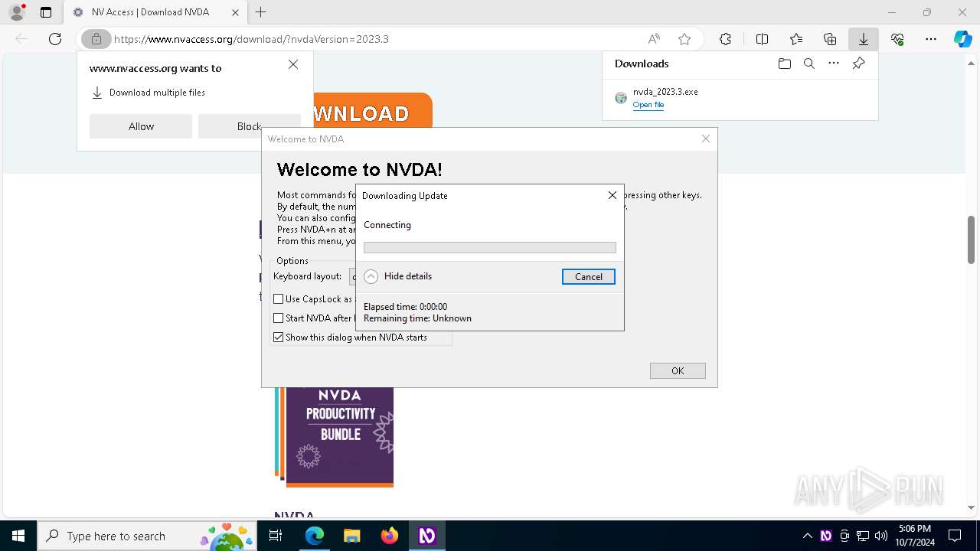Close the Downloading Update dialog
This screenshot has width=980, height=551.
[x=612, y=195]
